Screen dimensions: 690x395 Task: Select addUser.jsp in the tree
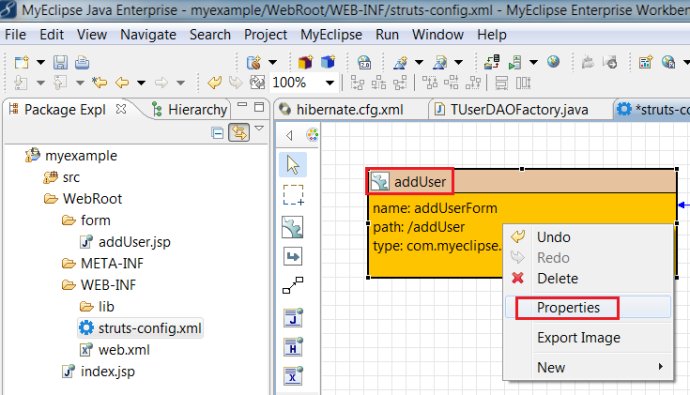134,242
